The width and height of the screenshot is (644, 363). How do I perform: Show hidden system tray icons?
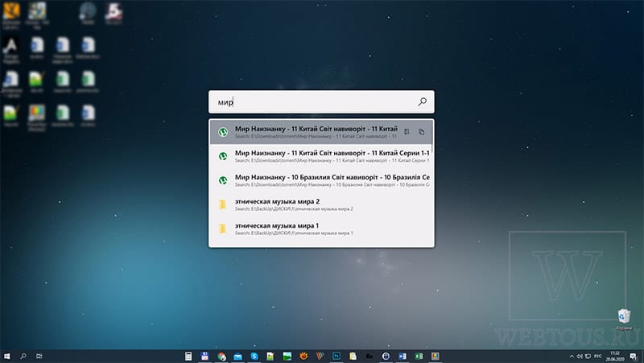[572, 356]
